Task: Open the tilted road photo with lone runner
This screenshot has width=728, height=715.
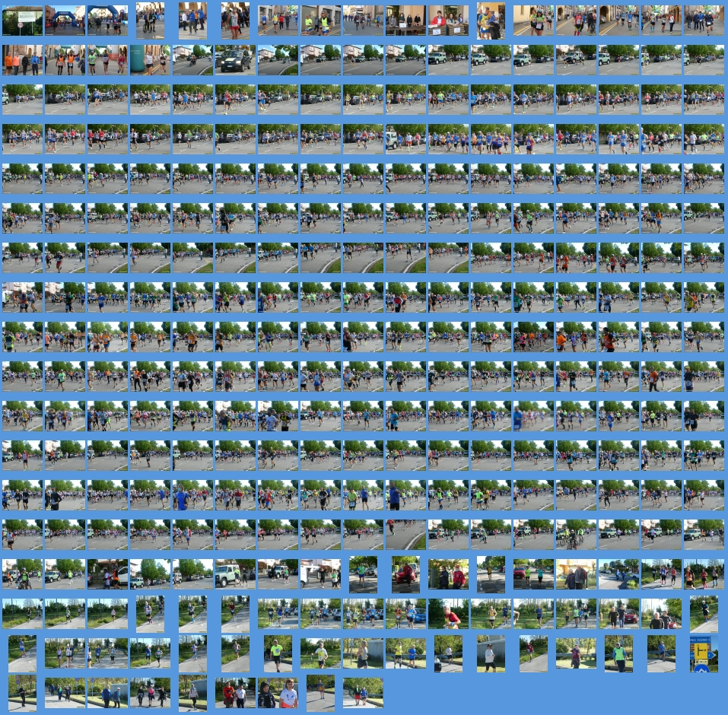Action: [405, 535]
